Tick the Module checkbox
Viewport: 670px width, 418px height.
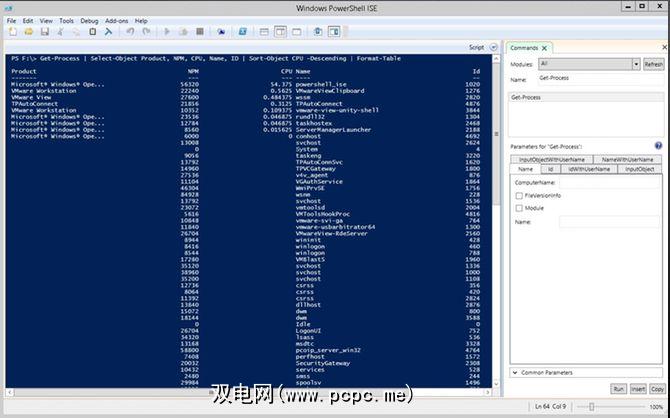[519, 208]
